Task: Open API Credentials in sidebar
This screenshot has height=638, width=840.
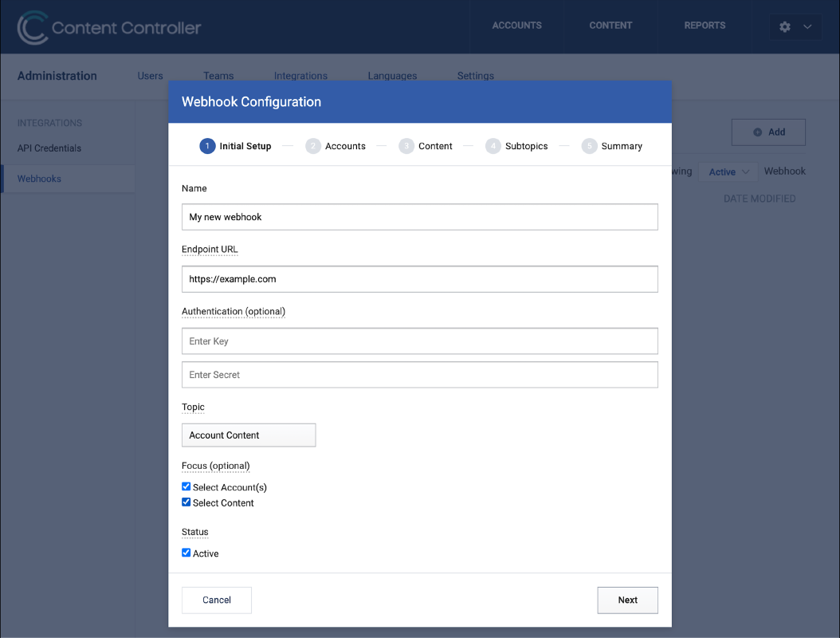Action: (x=49, y=148)
